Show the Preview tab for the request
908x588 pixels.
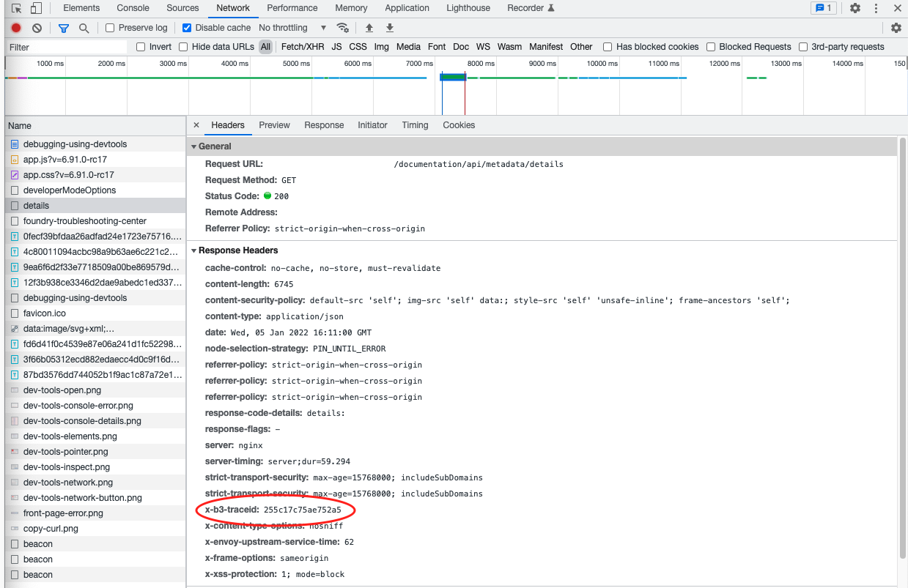click(x=274, y=125)
